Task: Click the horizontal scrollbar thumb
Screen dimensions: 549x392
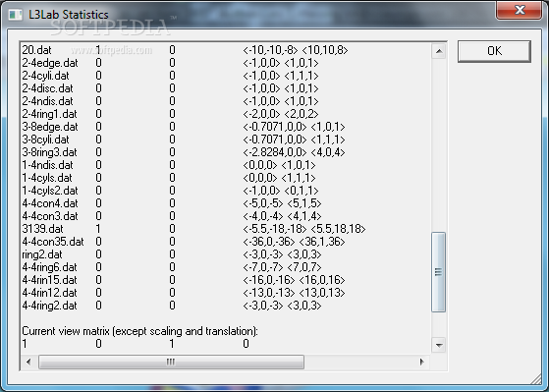Action: 171,362
